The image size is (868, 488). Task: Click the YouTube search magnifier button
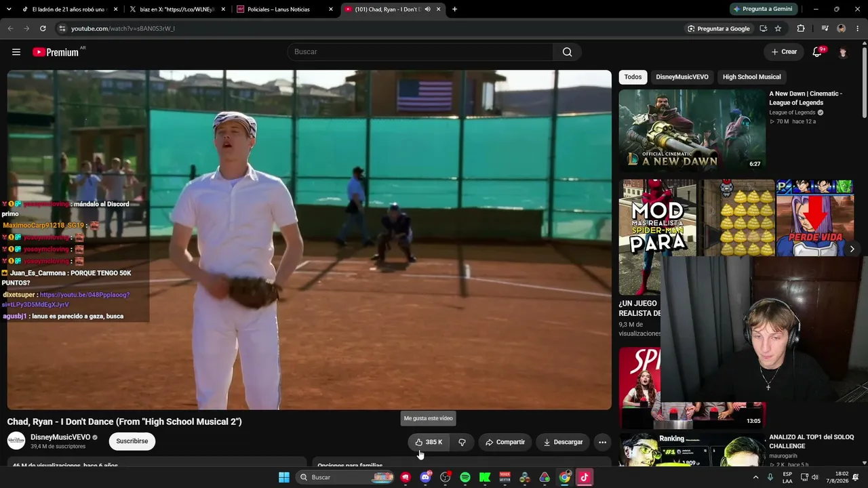567,52
